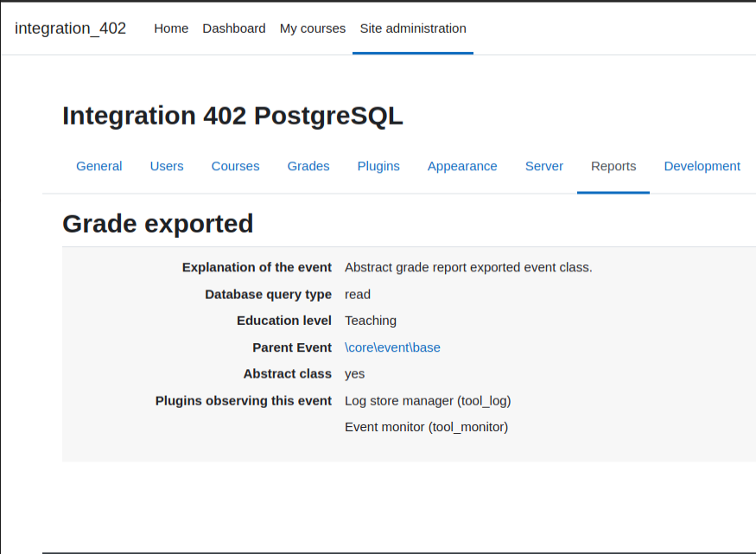The width and height of the screenshot is (756, 554).
Task: Open the Dashboard navigation item
Action: [234, 29]
